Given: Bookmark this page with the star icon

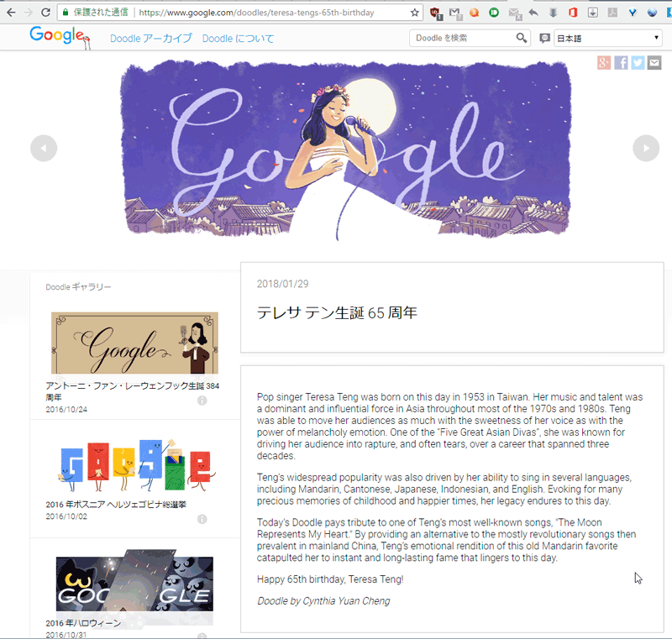Looking at the screenshot, I should [x=414, y=13].
